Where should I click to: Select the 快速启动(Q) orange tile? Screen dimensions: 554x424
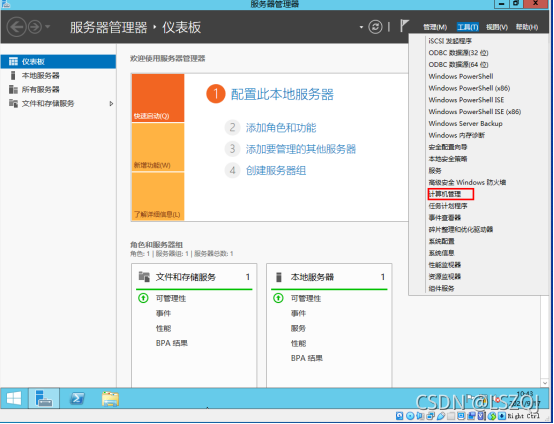click(x=158, y=98)
